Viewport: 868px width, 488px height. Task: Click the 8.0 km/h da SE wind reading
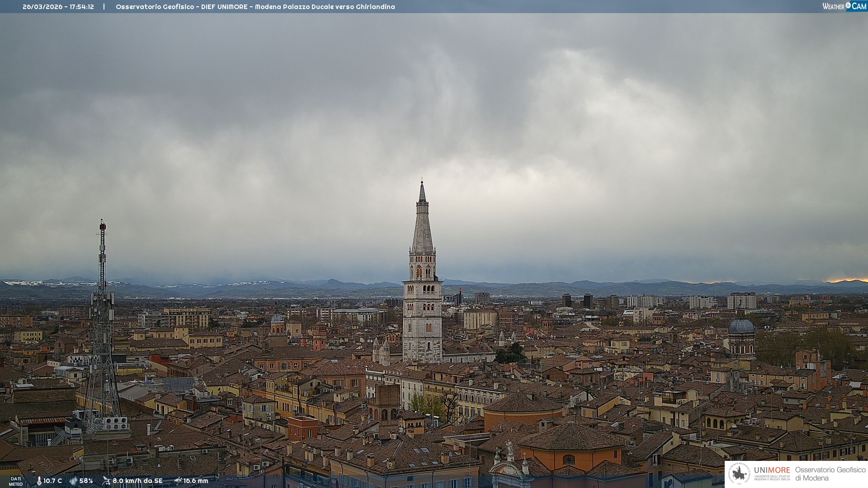point(137,481)
